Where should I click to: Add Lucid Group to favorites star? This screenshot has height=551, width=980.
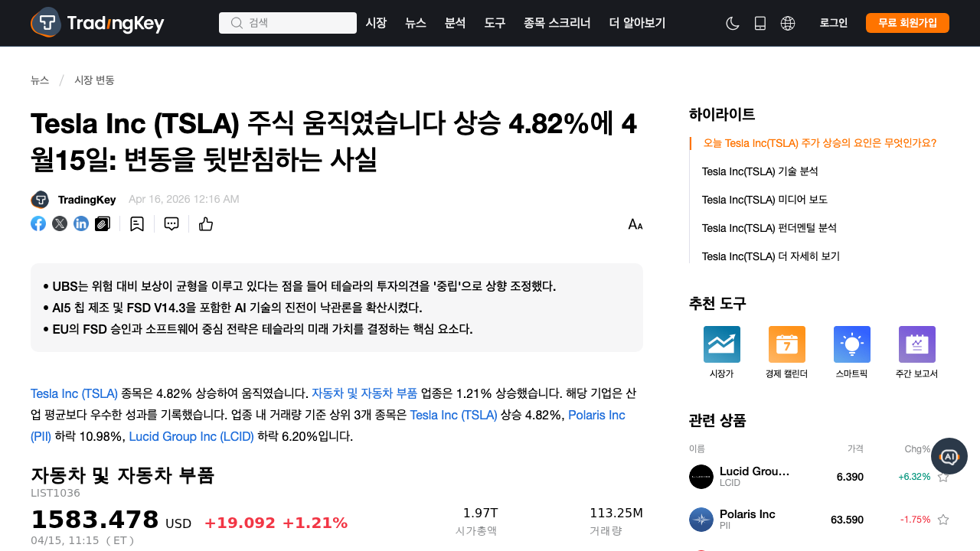point(943,477)
